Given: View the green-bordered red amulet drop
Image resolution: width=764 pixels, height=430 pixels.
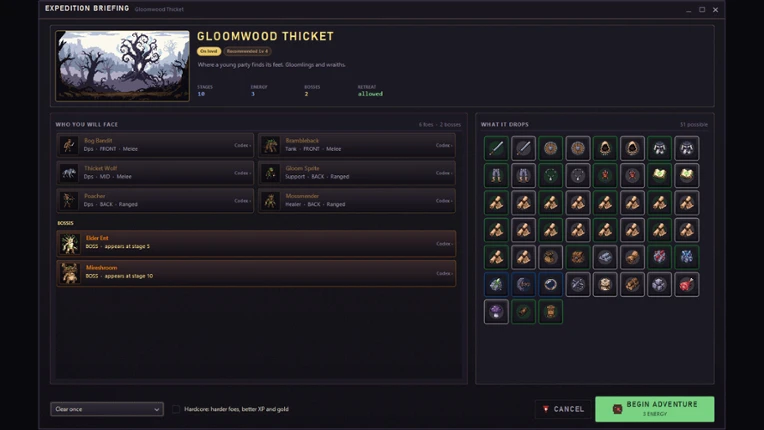Looking at the screenshot, I should [x=605, y=175].
